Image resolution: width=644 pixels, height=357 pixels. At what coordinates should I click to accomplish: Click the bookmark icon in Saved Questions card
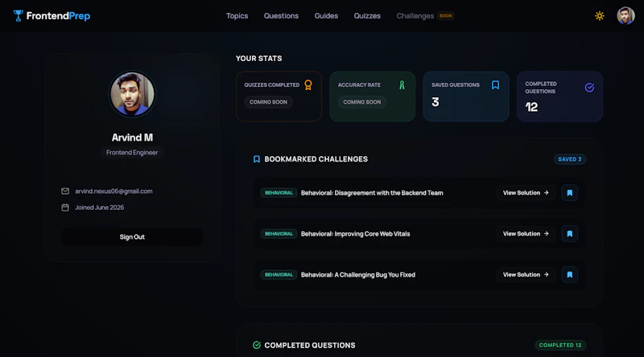click(495, 85)
